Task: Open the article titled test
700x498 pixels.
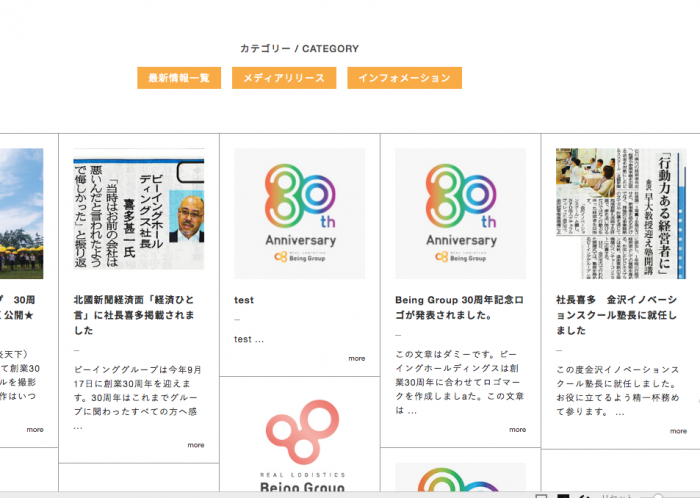Action: pyautogui.click(x=244, y=300)
